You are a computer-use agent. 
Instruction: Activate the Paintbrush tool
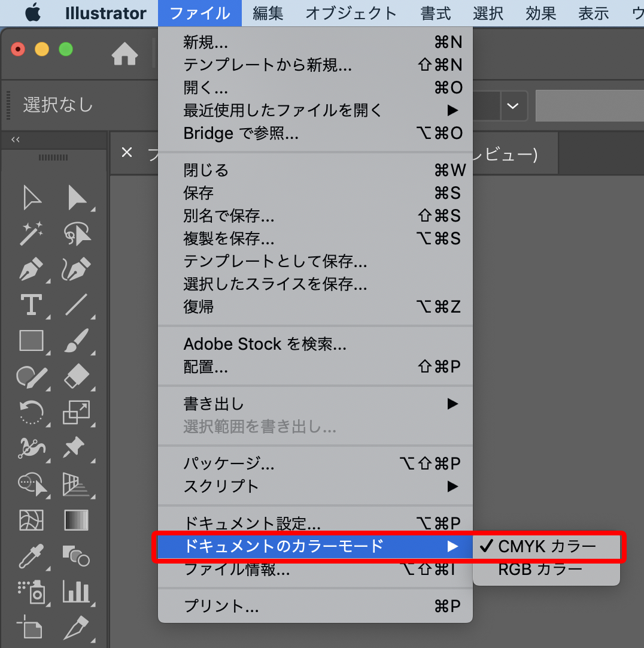77,341
